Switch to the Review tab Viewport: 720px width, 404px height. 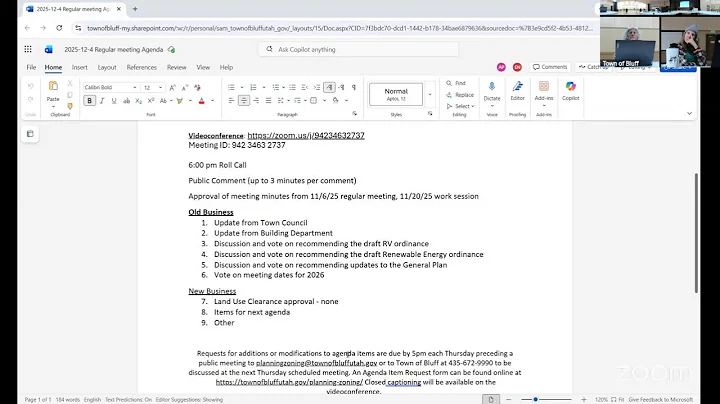[x=176, y=67]
